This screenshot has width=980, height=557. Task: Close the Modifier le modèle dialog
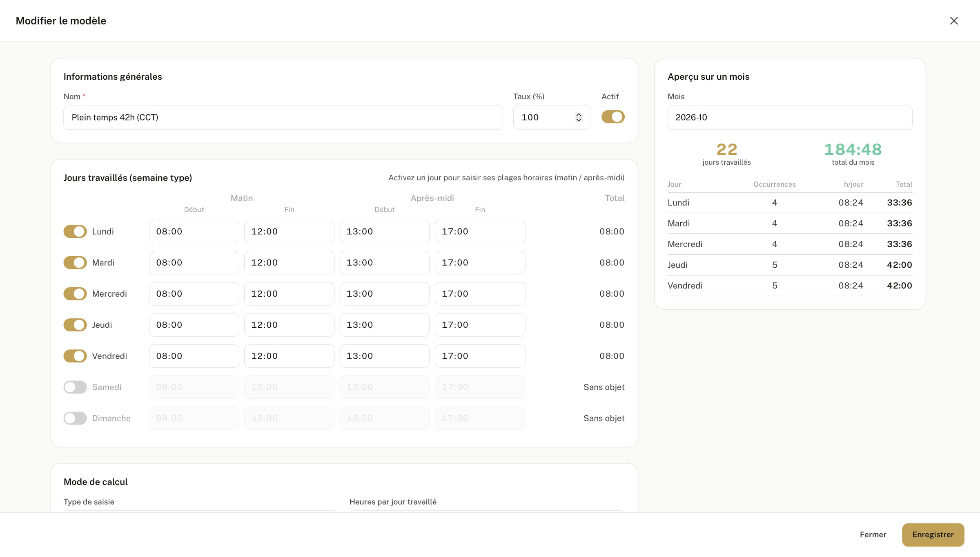(954, 21)
